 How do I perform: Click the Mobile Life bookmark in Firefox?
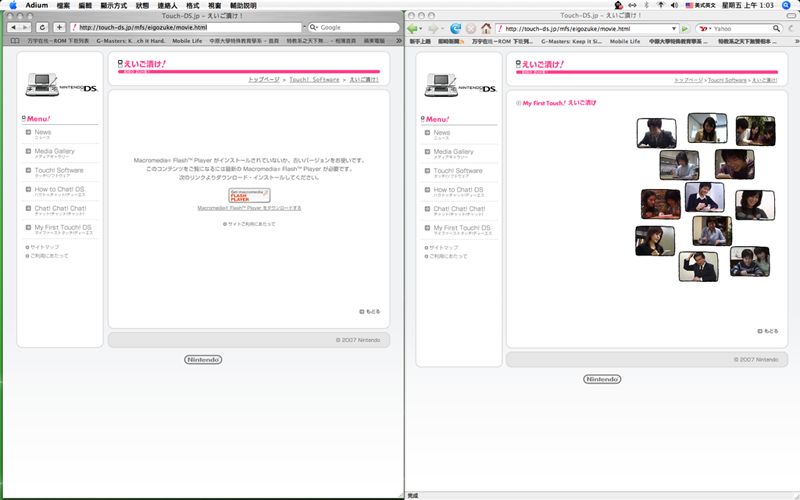(624, 41)
